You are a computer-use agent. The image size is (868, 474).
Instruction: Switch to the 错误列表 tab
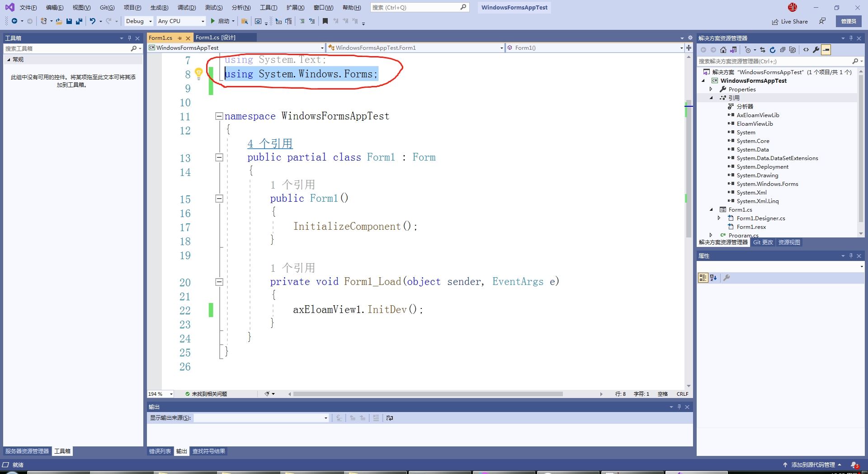point(160,451)
